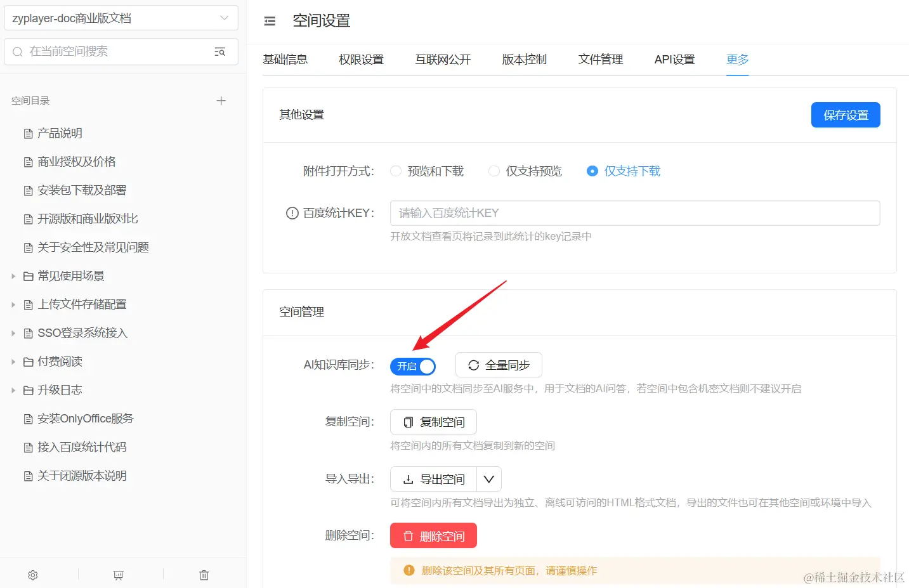Click the 百度统计KEY input field
The image size is (909, 588).
(635, 213)
